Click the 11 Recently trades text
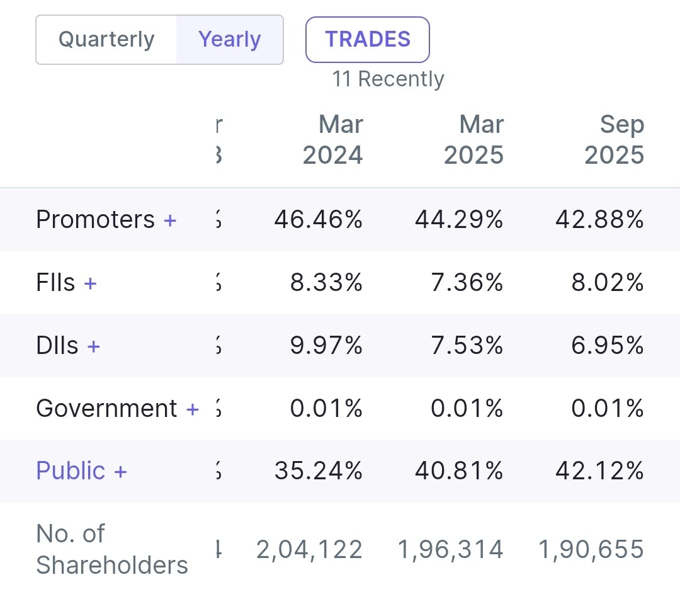 point(388,79)
